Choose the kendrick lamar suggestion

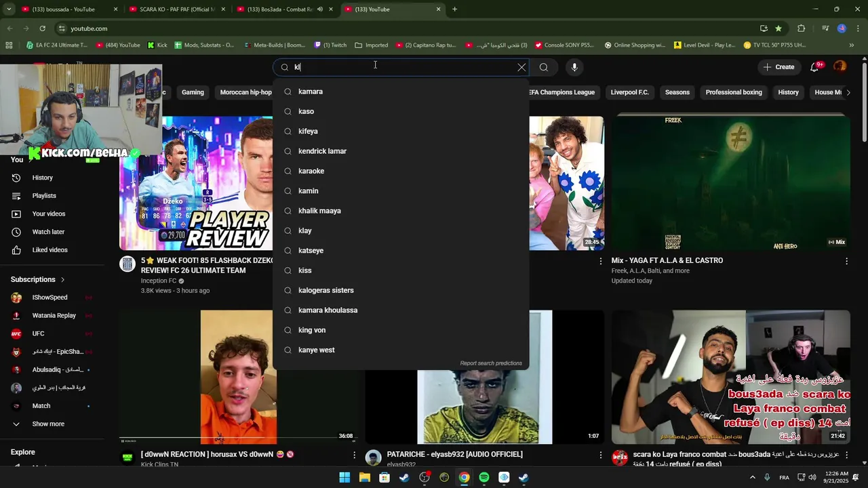click(401, 151)
